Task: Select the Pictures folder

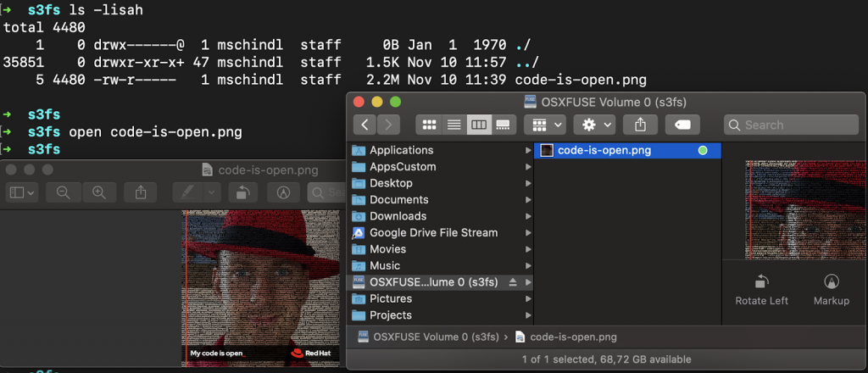Action: [440, 299]
